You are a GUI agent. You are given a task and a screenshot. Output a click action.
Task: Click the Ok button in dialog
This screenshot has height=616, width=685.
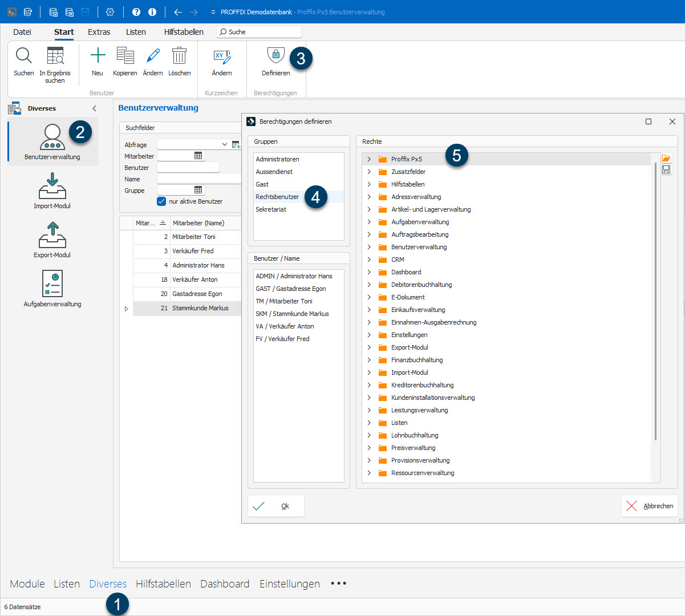[276, 506]
